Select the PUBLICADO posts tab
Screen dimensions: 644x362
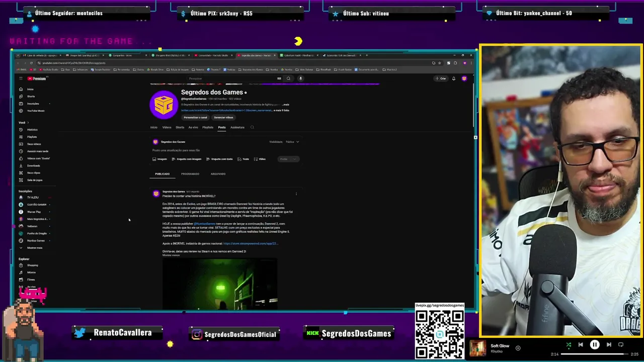pyautogui.click(x=162, y=174)
